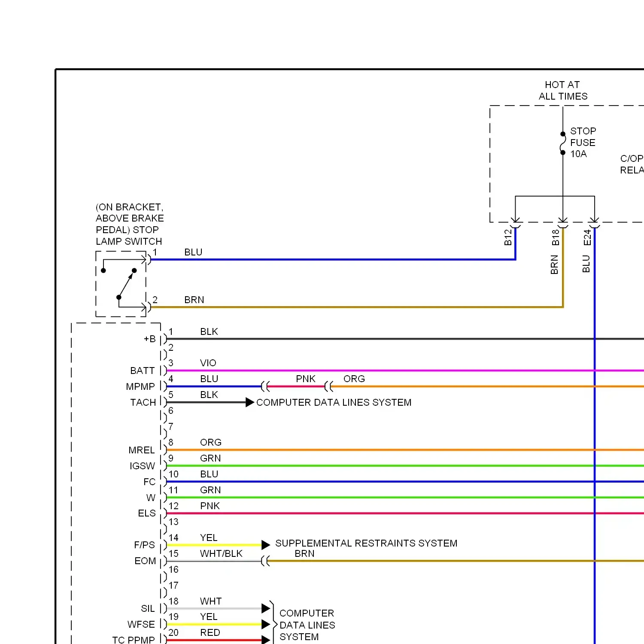Click the SIL terminal label
644x644 pixels.
(148, 608)
